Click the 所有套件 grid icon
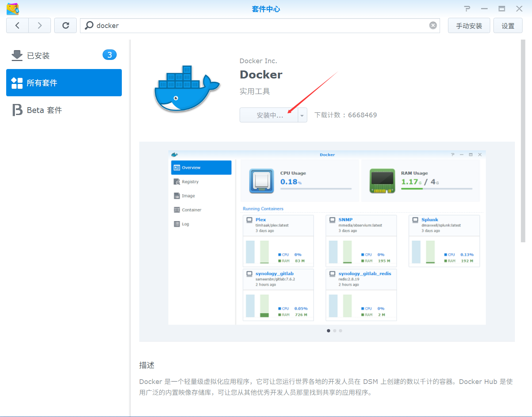 tap(17, 83)
